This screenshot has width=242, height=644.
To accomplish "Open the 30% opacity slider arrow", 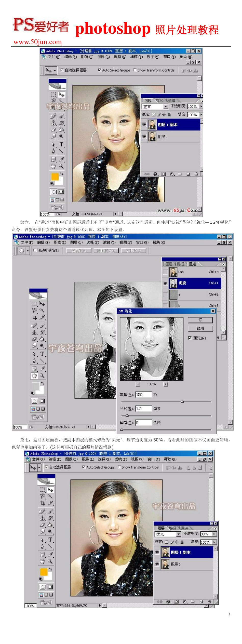I will click(x=214, y=534).
